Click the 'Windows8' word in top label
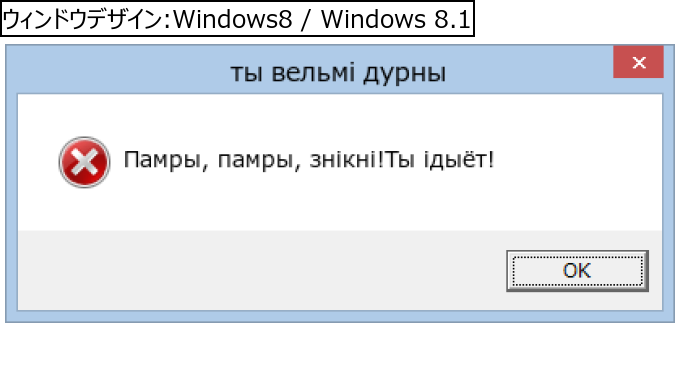 233,20
